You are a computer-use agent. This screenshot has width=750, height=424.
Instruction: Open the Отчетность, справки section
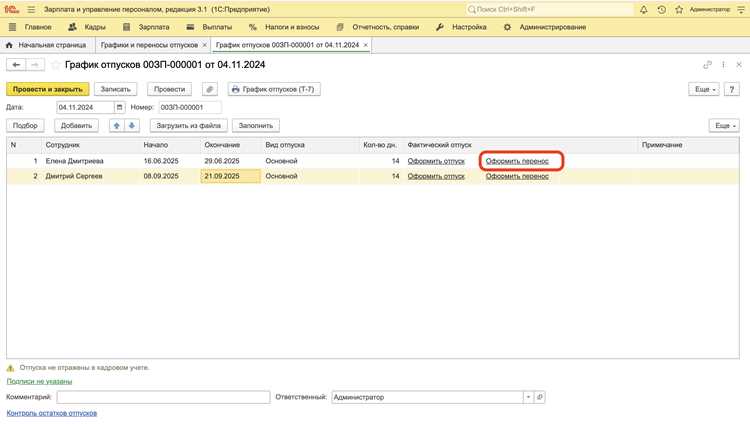coord(386,27)
